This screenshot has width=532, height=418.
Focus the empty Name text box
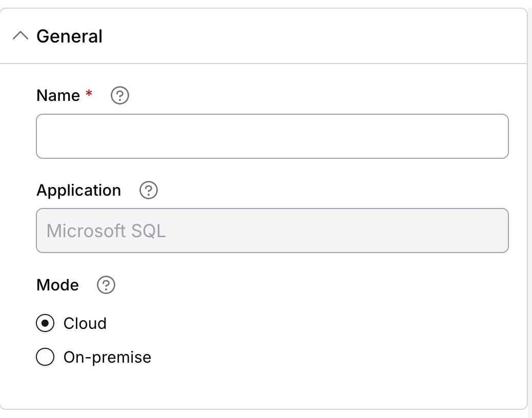pyautogui.click(x=272, y=136)
